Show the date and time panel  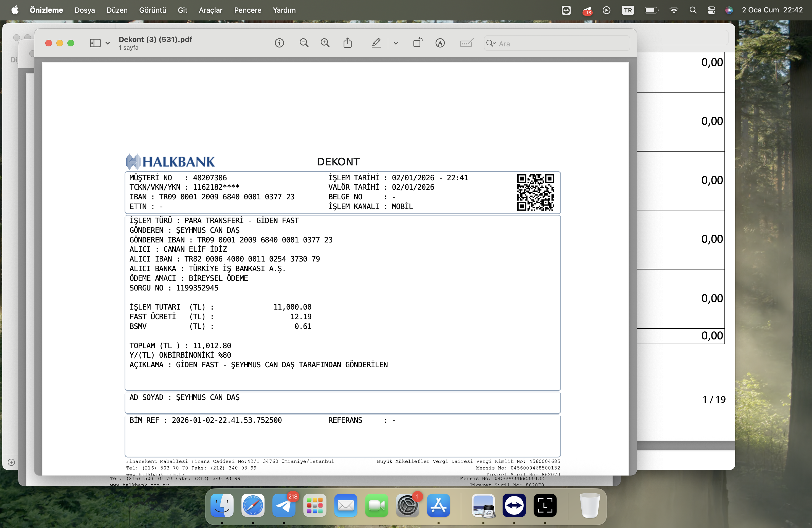(773, 10)
